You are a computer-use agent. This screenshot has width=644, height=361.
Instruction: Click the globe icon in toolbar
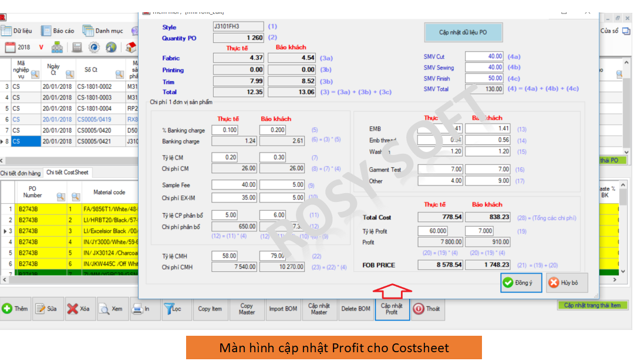click(x=111, y=48)
